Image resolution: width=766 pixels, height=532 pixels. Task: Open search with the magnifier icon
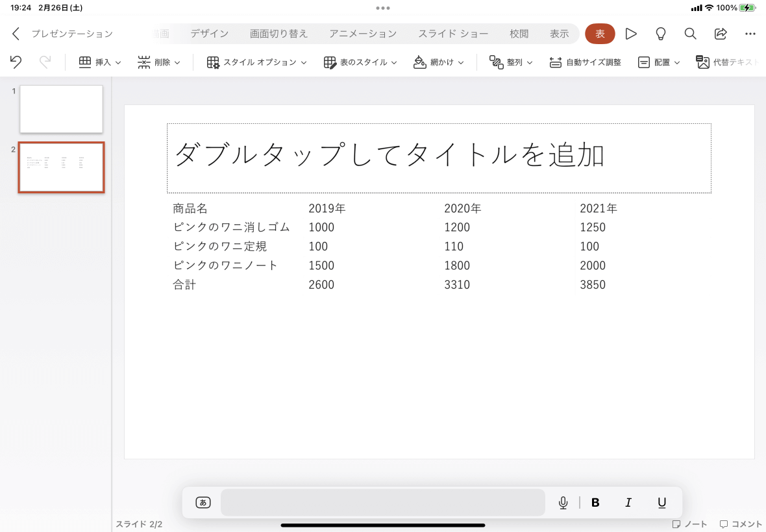(690, 34)
